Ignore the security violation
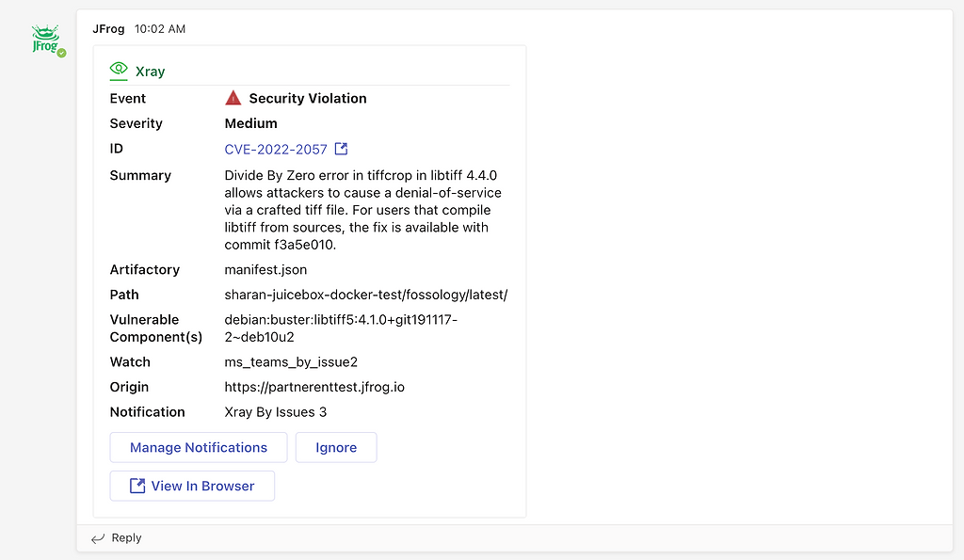 tap(336, 447)
